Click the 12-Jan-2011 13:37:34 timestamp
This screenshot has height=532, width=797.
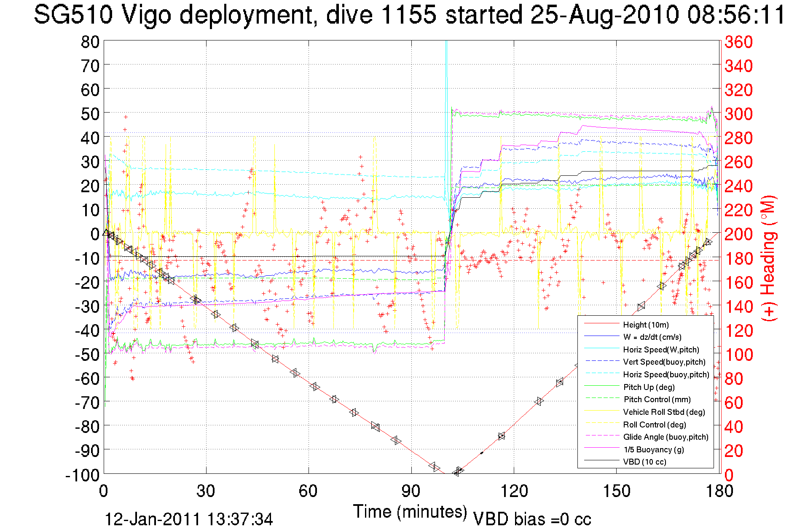pyautogui.click(x=188, y=519)
